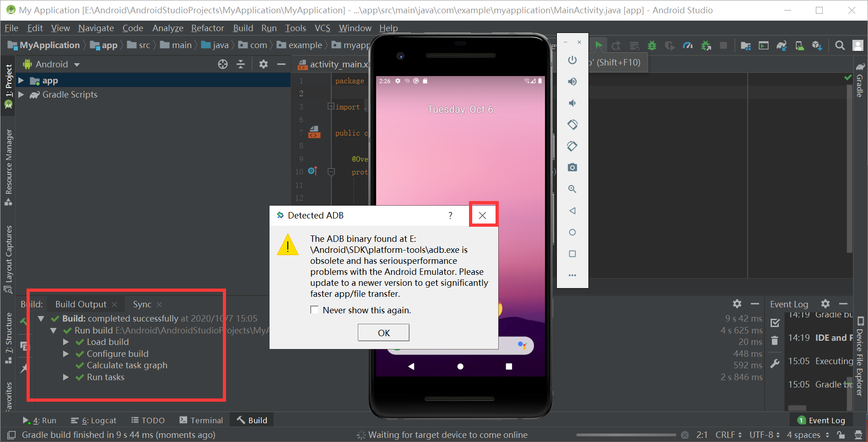This screenshot has width=868, height=442.
Task: Open the Event Log panel gear settings
Action: point(825,304)
